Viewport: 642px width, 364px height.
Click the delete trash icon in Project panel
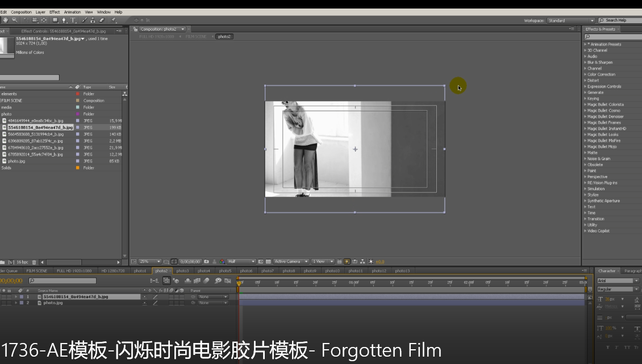click(34, 262)
